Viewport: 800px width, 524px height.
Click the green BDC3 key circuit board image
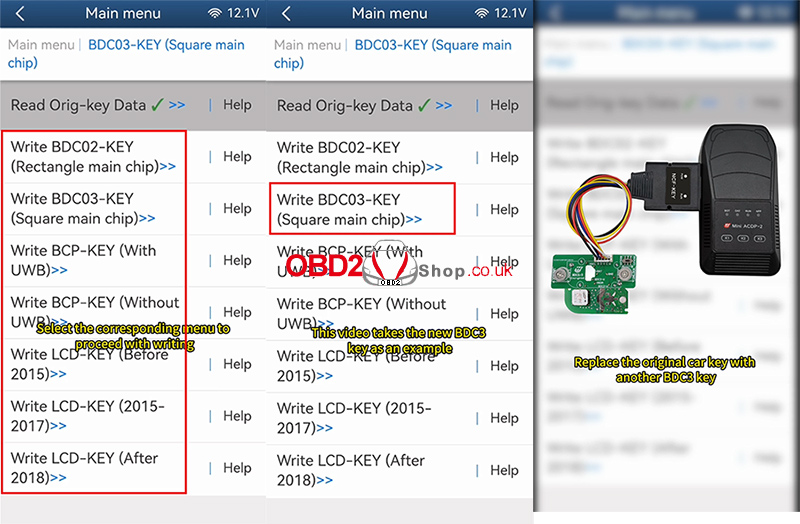click(594, 283)
